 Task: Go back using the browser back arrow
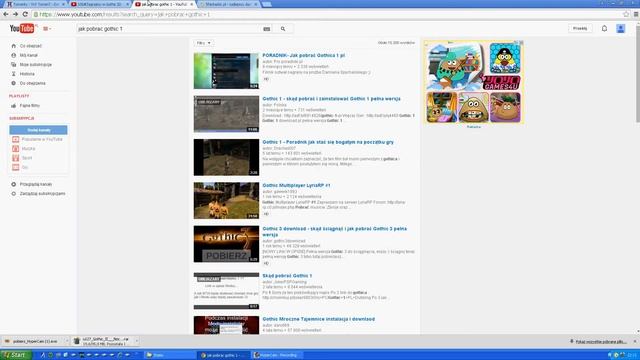(x=5, y=14)
